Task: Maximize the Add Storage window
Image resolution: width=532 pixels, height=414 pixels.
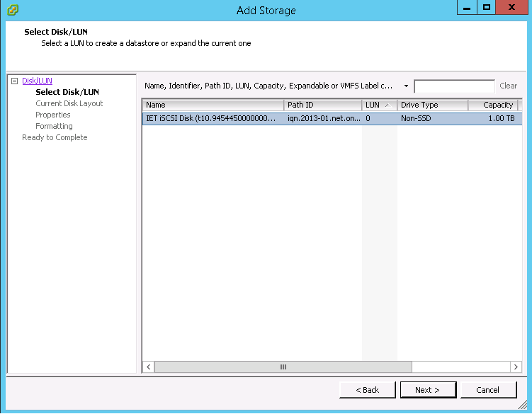Action: (x=487, y=8)
